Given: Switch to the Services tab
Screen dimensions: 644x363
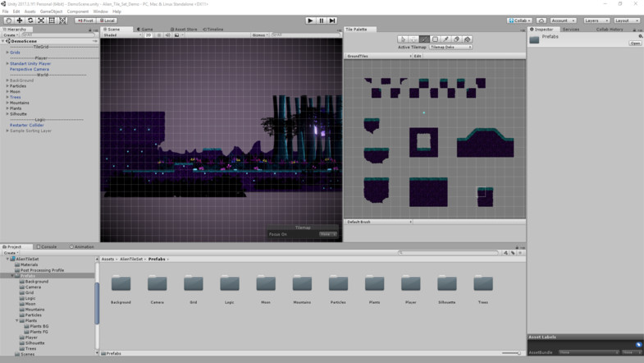Looking at the screenshot, I should click(x=571, y=30).
